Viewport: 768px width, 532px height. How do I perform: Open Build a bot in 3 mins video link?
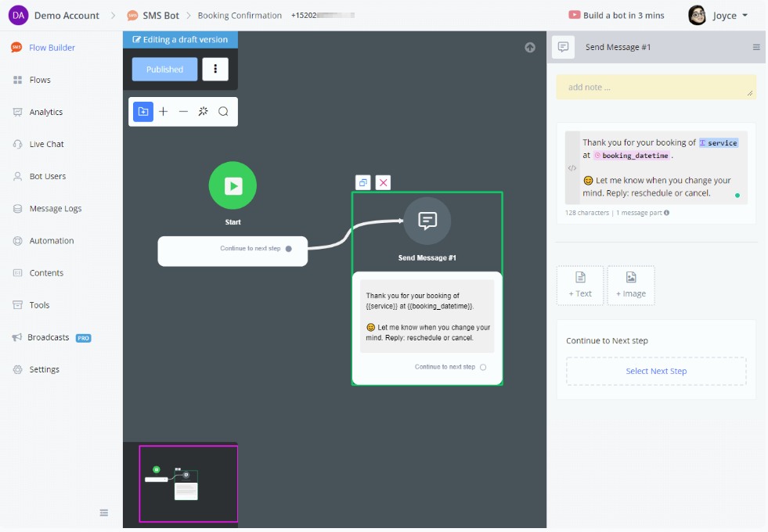[x=616, y=15]
